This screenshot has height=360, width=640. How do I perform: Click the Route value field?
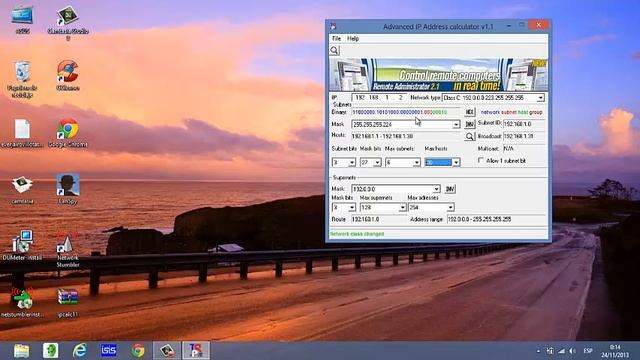378,219
